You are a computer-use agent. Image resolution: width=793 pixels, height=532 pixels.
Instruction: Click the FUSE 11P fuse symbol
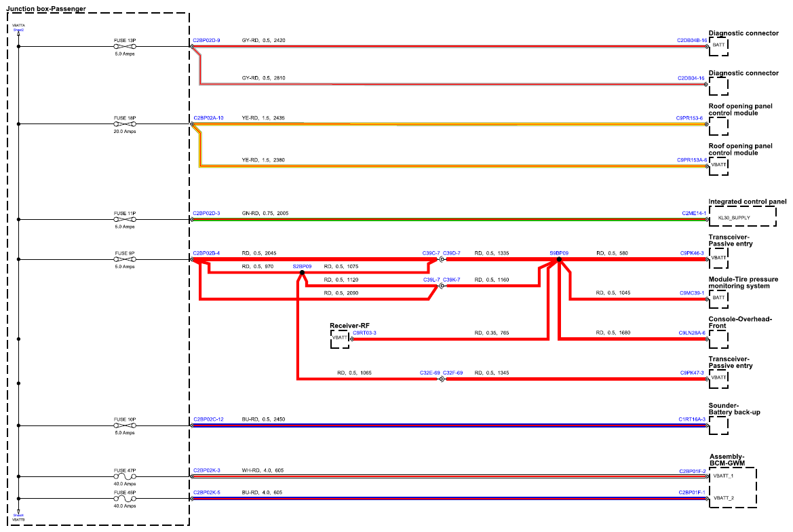pos(125,219)
